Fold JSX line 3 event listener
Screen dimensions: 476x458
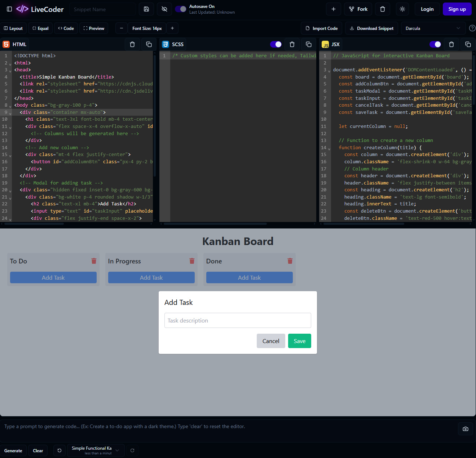(x=329, y=71)
